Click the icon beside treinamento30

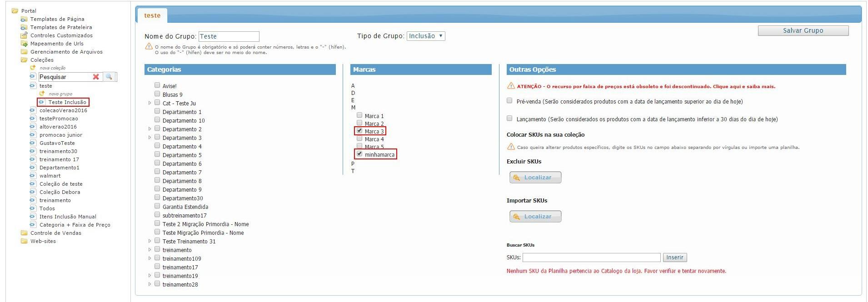tap(33, 151)
